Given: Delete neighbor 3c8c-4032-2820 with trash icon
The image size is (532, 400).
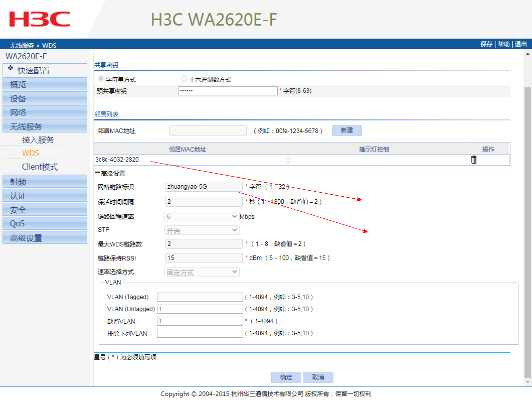Looking at the screenshot, I should click(x=474, y=160).
